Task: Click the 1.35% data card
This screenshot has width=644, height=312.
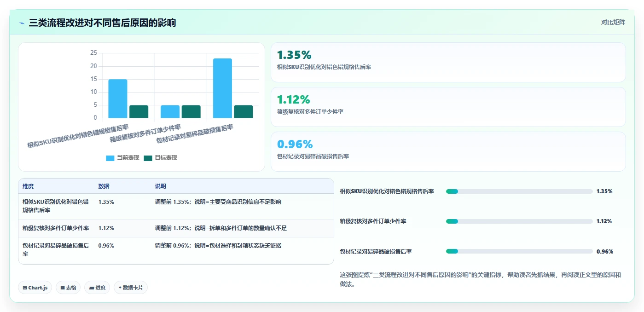Action: pos(448,62)
